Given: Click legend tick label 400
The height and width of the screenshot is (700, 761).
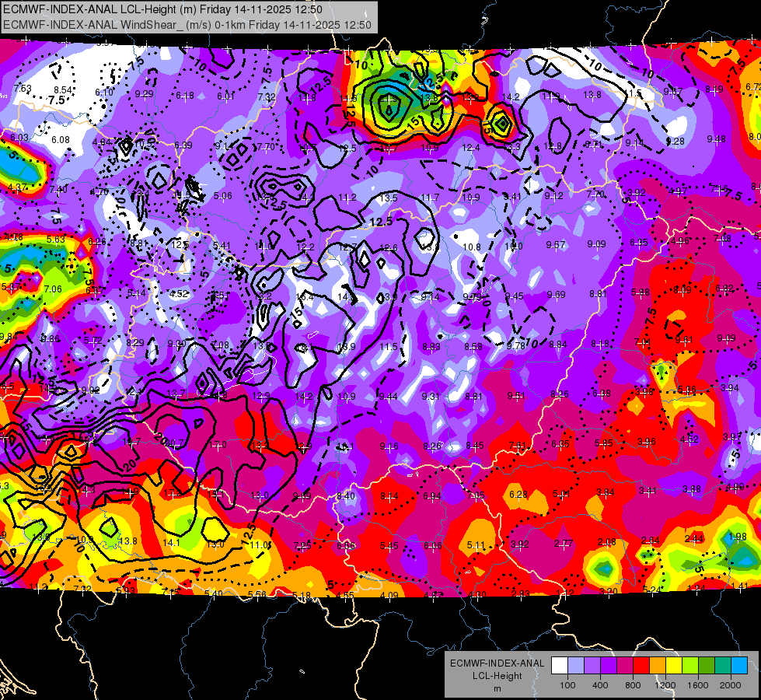Looking at the screenshot, I should (x=600, y=685).
